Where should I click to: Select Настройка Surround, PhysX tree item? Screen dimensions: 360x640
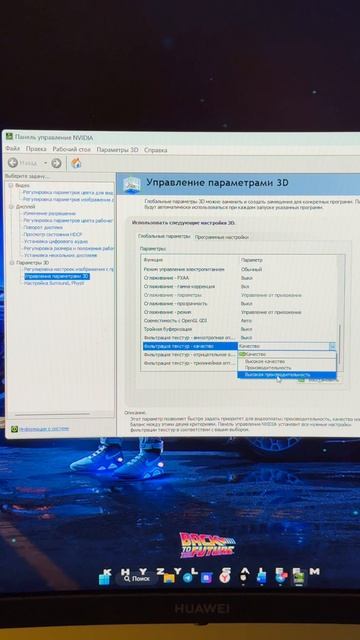pos(54,283)
